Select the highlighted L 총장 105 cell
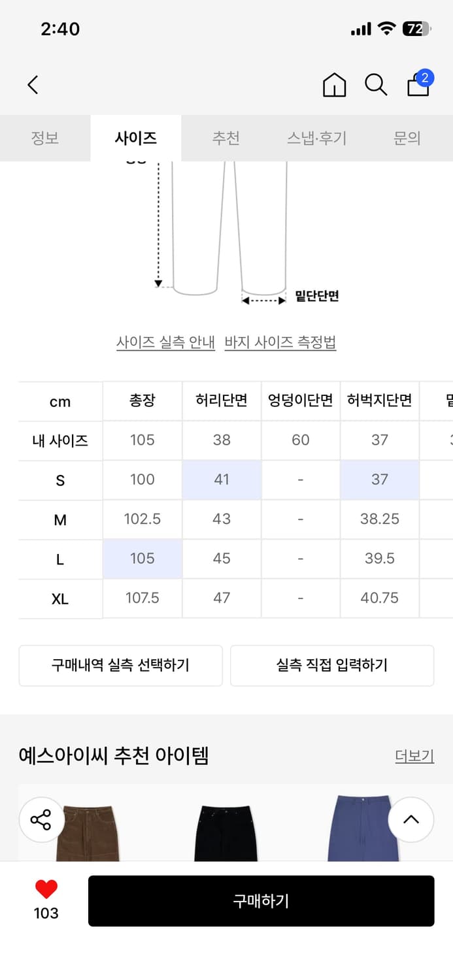The image size is (453, 980). [x=143, y=559]
